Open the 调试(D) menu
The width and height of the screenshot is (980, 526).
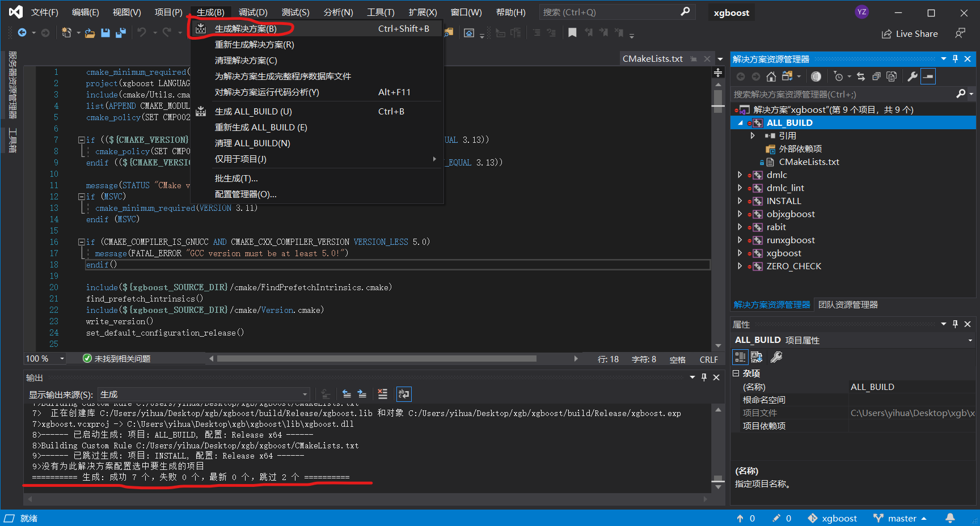[x=253, y=12]
